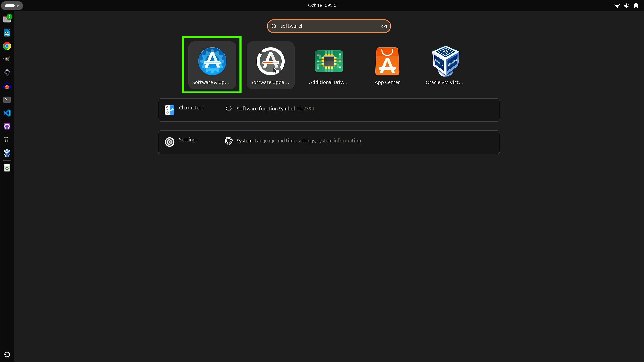Image resolution: width=644 pixels, height=362 pixels.
Task: Toggle battery status indicator
Action: pyautogui.click(x=636, y=5)
